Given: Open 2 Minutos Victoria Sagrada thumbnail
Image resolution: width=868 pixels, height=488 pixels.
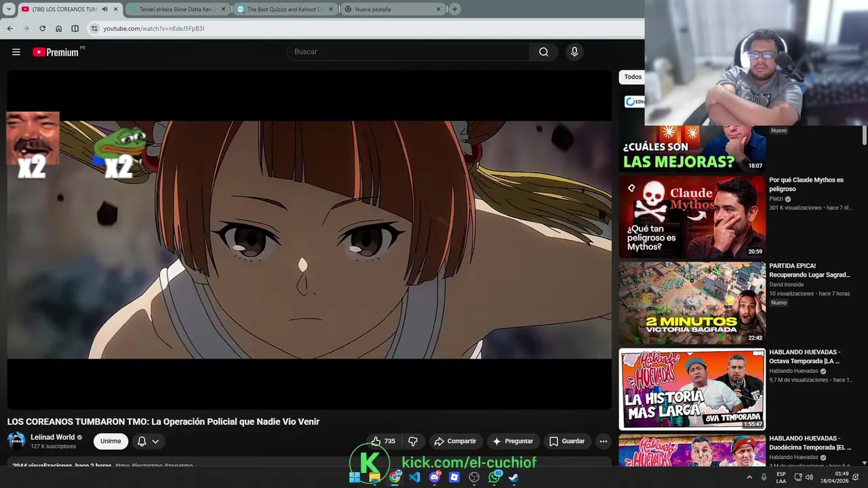Looking at the screenshot, I should pyautogui.click(x=692, y=303).
